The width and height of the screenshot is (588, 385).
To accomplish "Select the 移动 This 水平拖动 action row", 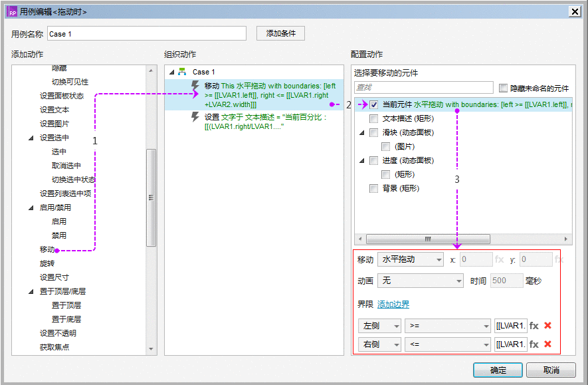I will [x=254, y=95].
